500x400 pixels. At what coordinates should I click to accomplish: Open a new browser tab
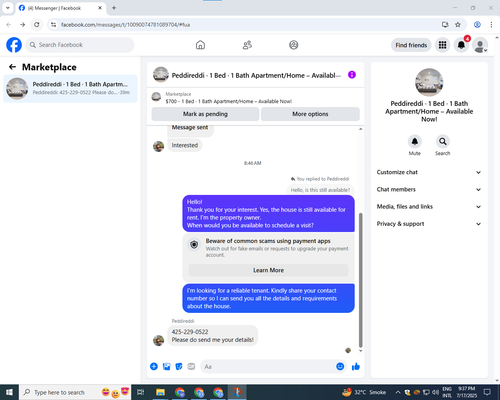pos(114,8)
